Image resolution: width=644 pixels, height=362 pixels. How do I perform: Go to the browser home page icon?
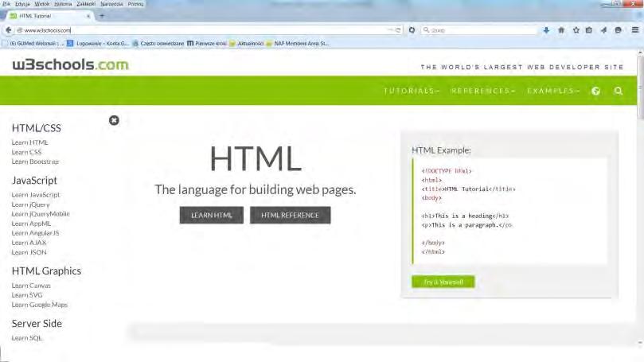pos(561,30)
